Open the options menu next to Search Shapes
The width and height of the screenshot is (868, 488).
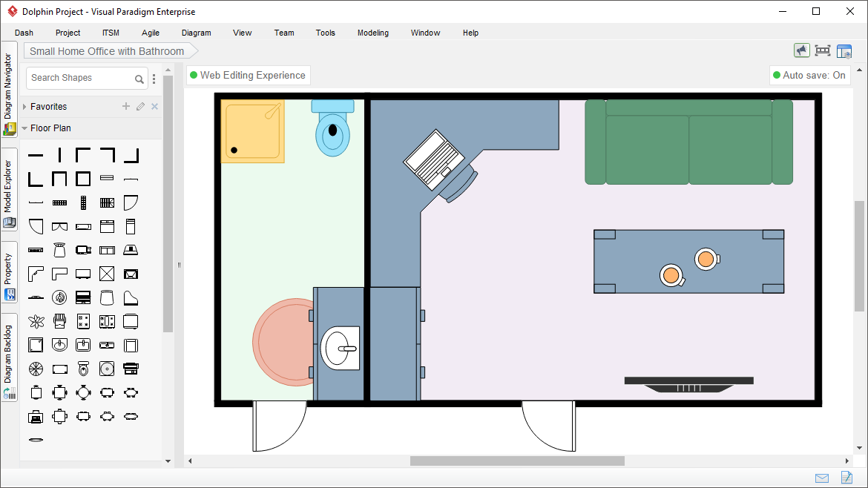click(x=154, y=78)
